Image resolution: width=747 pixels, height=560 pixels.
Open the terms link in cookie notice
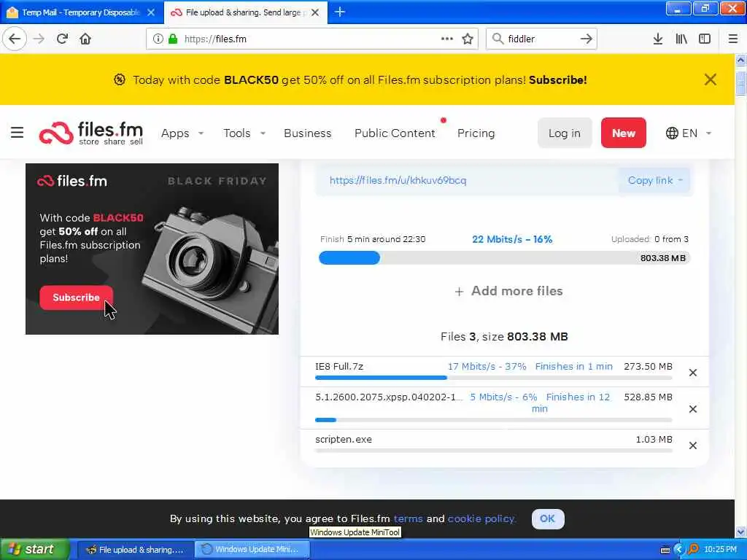(408, 518)
